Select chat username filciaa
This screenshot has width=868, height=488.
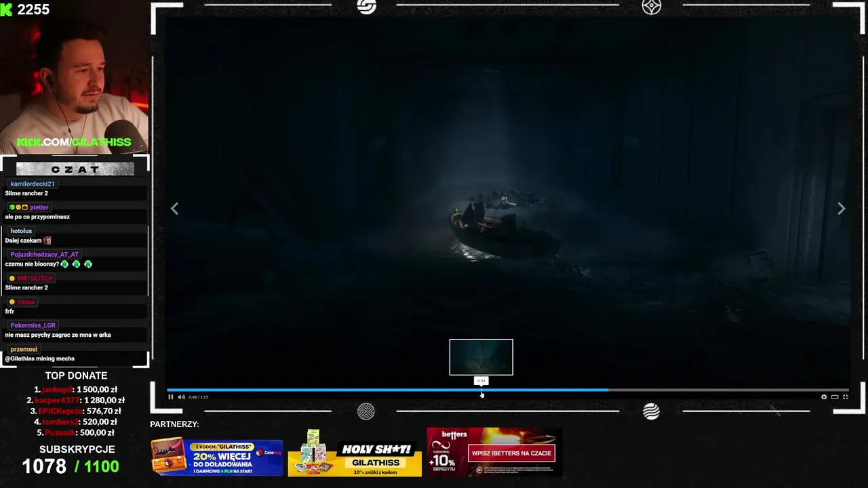coord(26,302)
